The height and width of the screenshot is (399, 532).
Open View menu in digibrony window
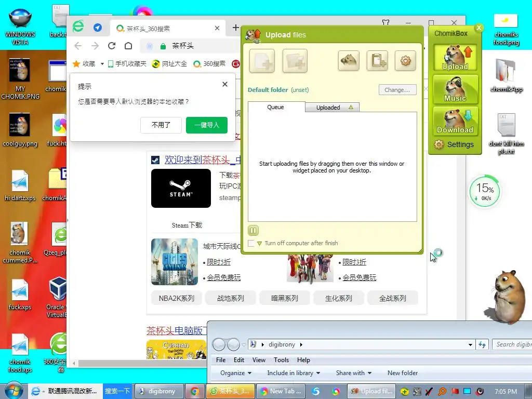click(x=259, y=360)
